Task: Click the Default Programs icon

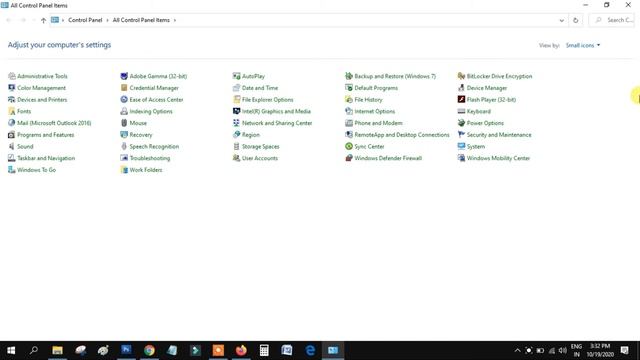Action: click(x=349, y=88)
